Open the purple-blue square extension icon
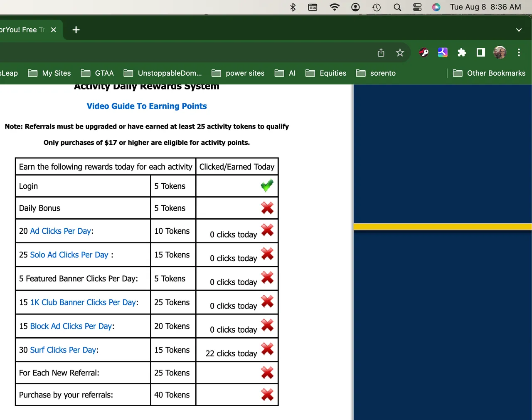Image resolution: width=532 pixels, height=420 pixels. click(443, 52)
